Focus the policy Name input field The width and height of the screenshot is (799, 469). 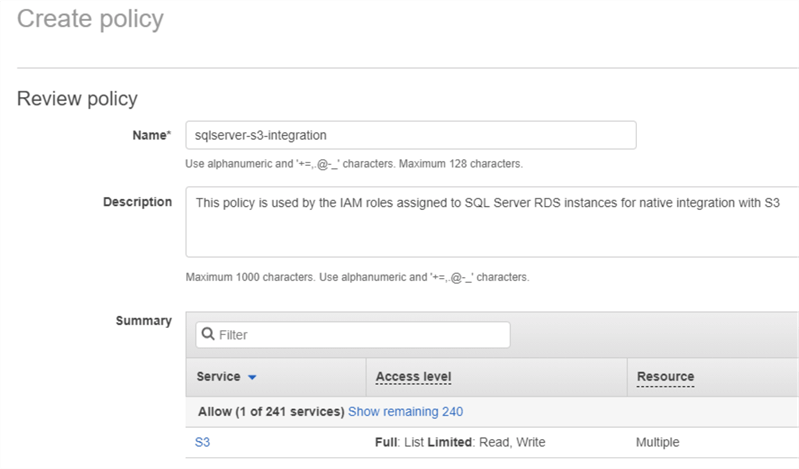[x=410, y=135]
